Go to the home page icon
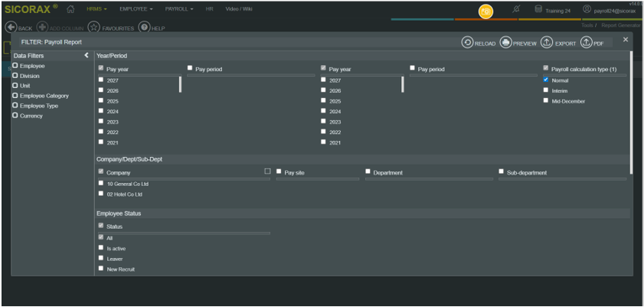Image resolution: width=644 pixels, height=307 pixels. 70,9
